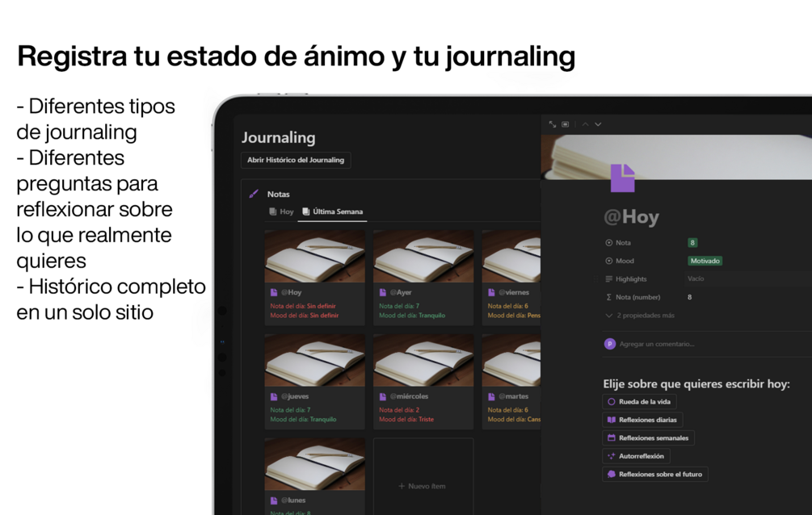This screenshot has width=812, height=515.
Task: Click the Nota (number) formula sigma icon
Action: click(x=609, y=297)
